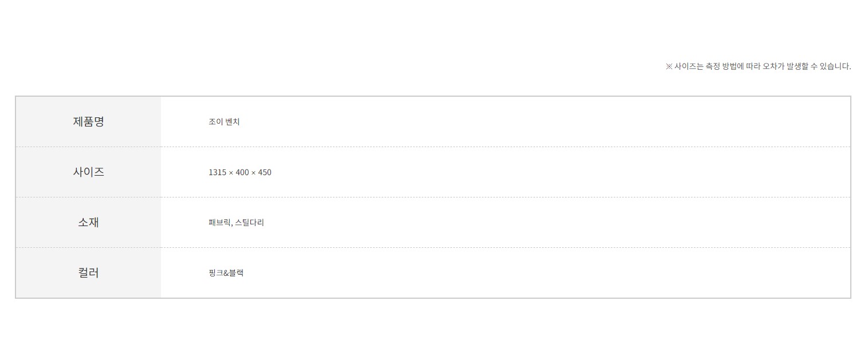Click the word 스틸다리 in the material row
This screenshot has height=356, width=868.
250,223
